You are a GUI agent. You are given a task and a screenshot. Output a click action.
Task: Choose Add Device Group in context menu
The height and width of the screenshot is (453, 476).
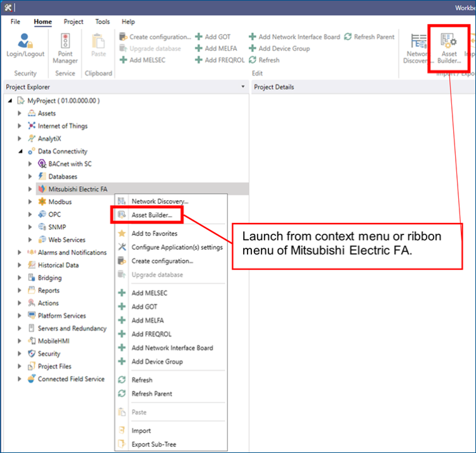tap(171, 362)
